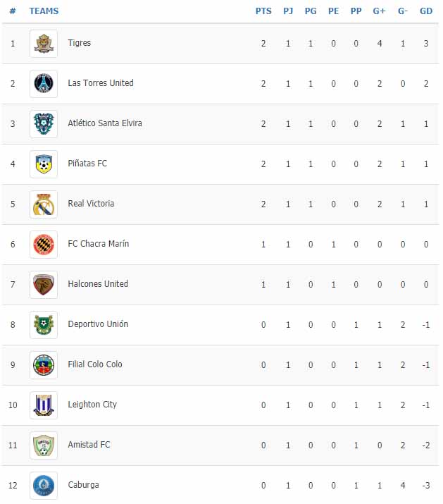Sort table by PTS column header
This screenshot has height=504, width=443.
[263, 11]
